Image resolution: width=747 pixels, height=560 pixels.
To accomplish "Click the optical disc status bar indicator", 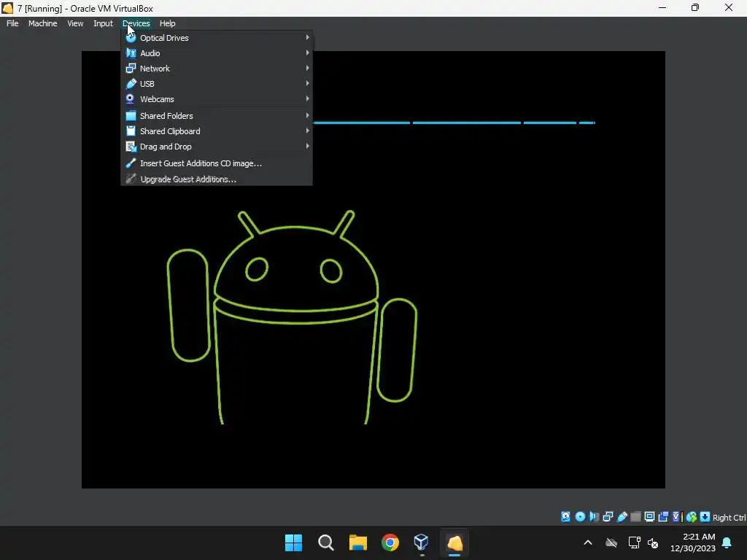I will 580,517.
